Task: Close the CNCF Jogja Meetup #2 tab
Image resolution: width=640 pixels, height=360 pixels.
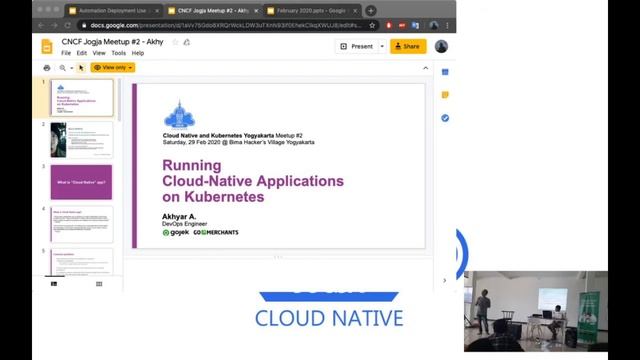Action: (256, 11)
